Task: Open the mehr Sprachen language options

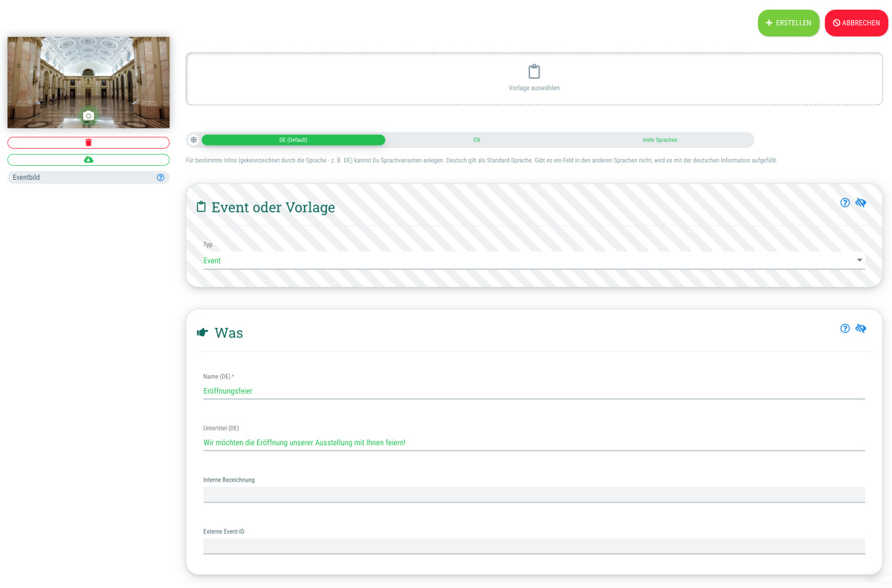Action: pos(659,140)
